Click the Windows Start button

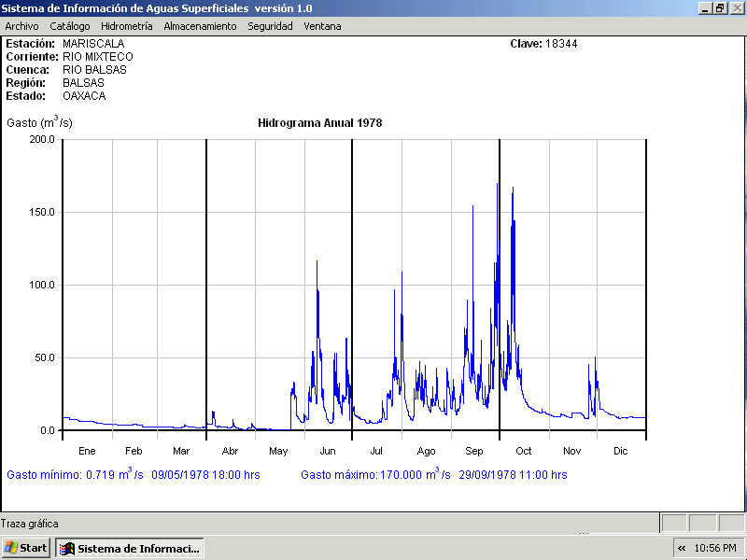pyautogui.click(x=25, y=548)
